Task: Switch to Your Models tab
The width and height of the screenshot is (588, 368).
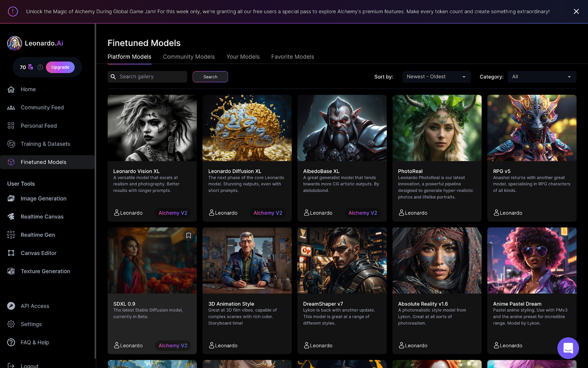Action: 243,57
